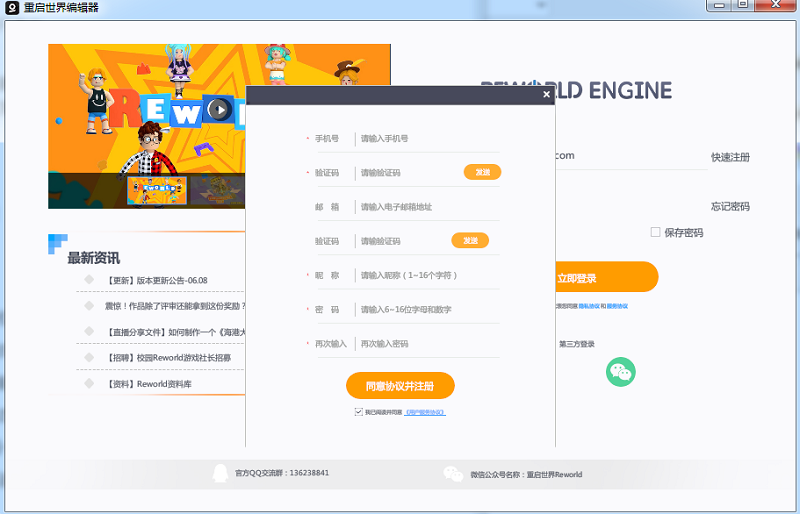The height and width of the screenshot is (514, 800).
Task: Open the 用户服务协议 link in dialog
Action: tap(425, 412)
